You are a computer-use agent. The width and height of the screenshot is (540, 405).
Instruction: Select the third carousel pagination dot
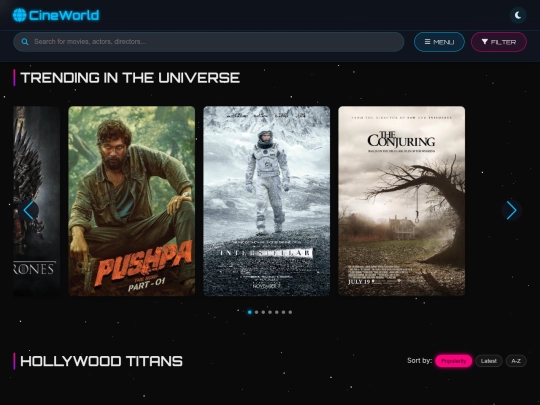[x=263, y=312]
